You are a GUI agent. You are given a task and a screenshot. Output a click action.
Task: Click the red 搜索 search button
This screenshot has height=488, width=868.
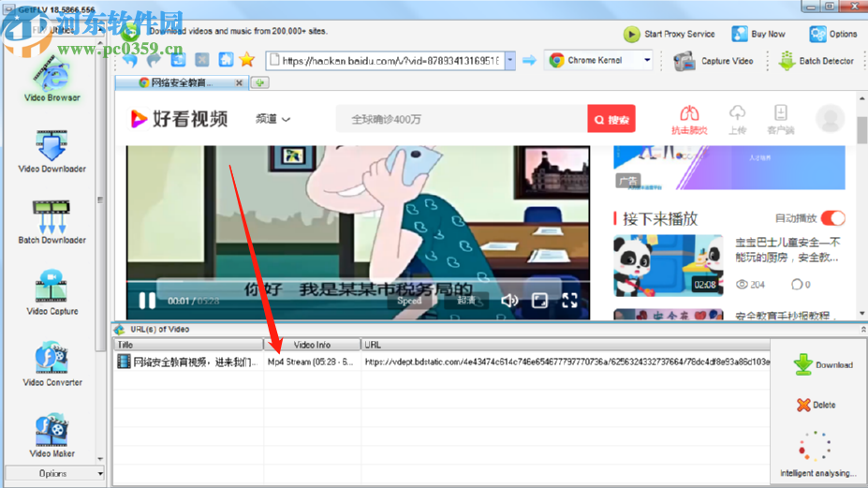(x=611, y=119)
